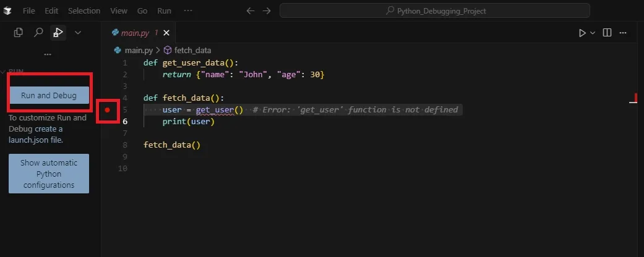Click Show automatic Python configurations button

point(49,174)
